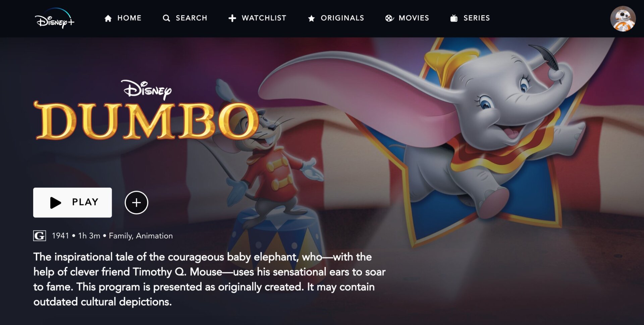Viewport: 644px width, 325px height.
Task: Play the Dumbo movie
Action: (72, 202)
